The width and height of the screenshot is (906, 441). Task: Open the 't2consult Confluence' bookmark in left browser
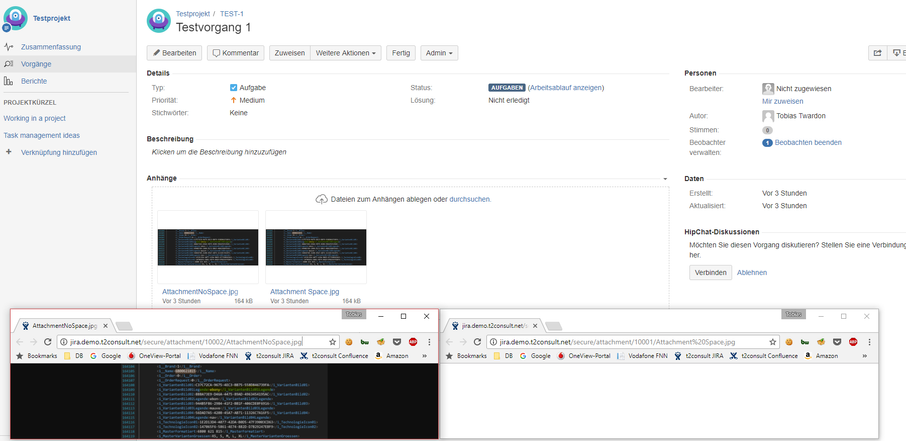335,356
